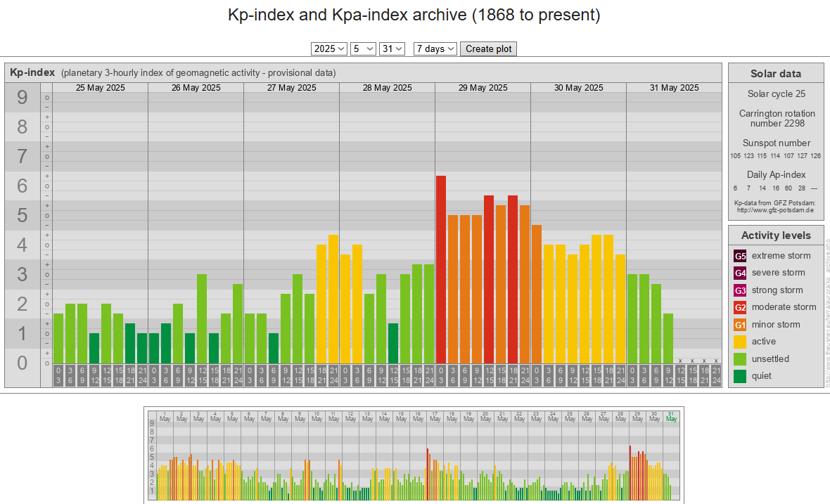Click the 26 May 12-15 green bar
830x504 pixels.
click(202, 319)
